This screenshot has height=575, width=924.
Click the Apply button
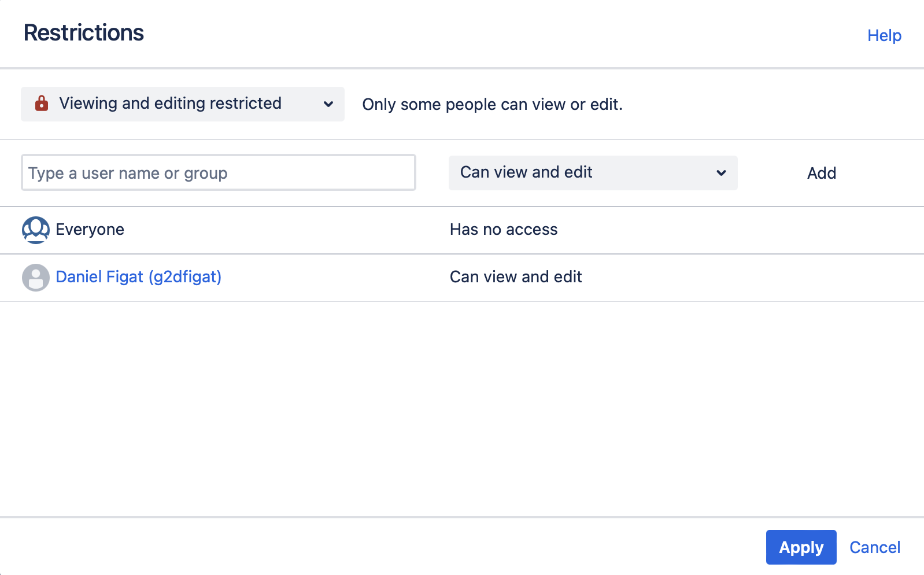[801, 547]
